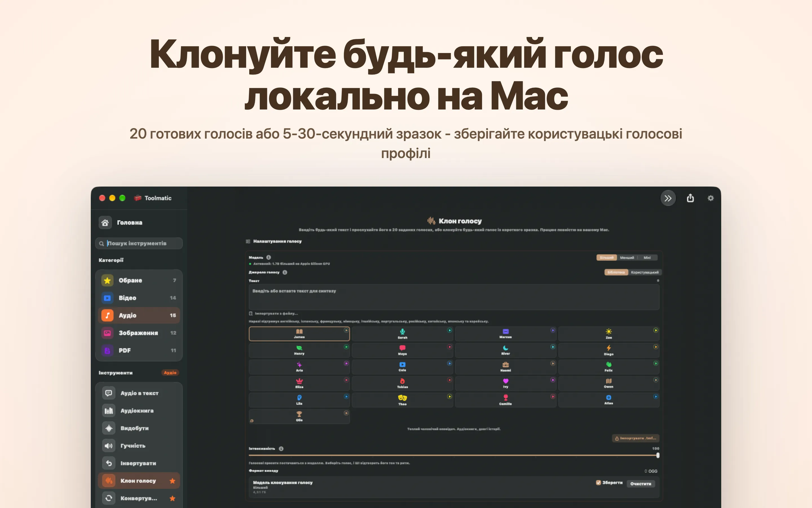Screen dimensions: 812x508
Task: Open the Головна home icon
Action: 105,222
